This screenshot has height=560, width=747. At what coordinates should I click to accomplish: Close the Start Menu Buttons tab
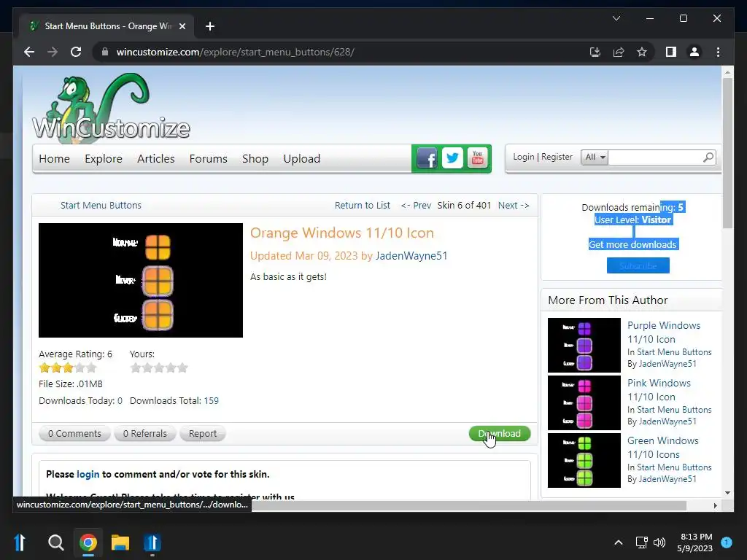pos(182,26)
